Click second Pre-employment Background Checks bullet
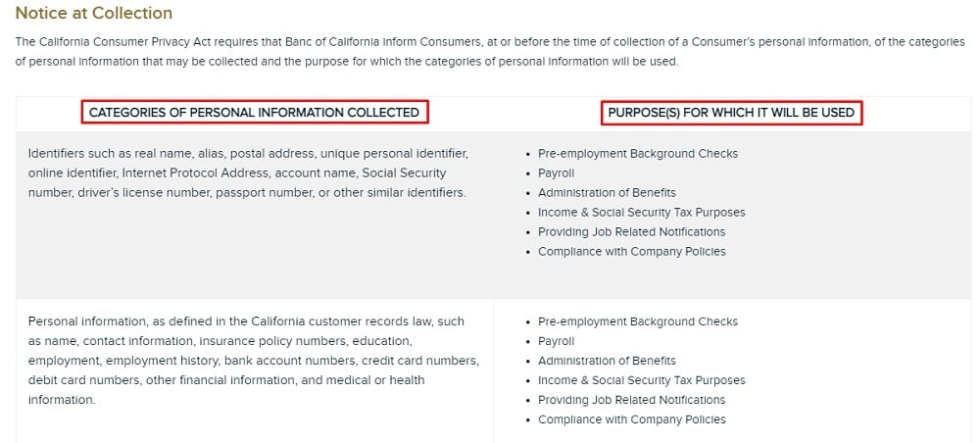The width and height of the screenshot is (980, 443). (638, 321)
